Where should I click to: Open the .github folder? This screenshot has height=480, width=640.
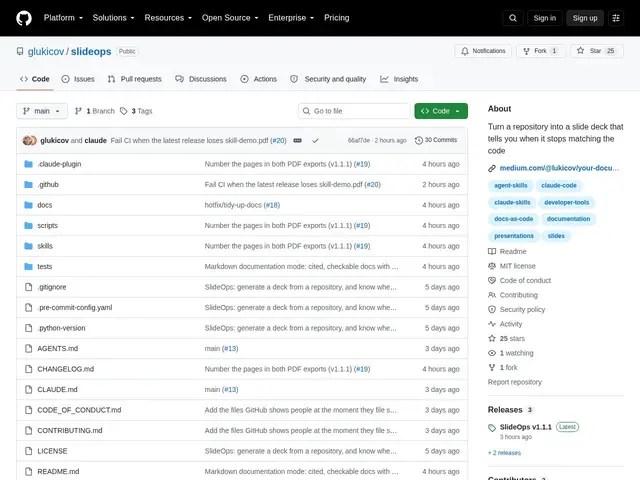coord(48,184)
